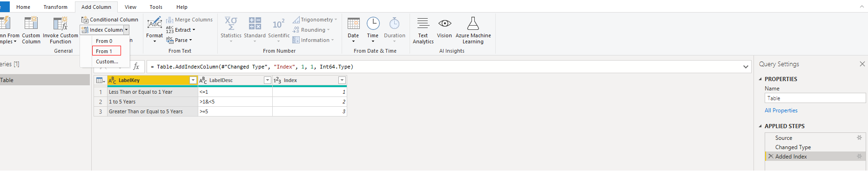
Task: Click the LabelDesc data type icon
Action: click(203, 80)
